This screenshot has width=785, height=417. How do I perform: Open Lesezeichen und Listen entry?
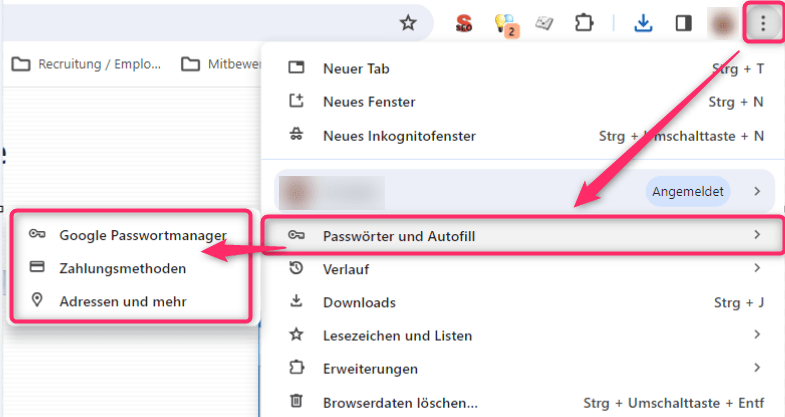point(524,335)
